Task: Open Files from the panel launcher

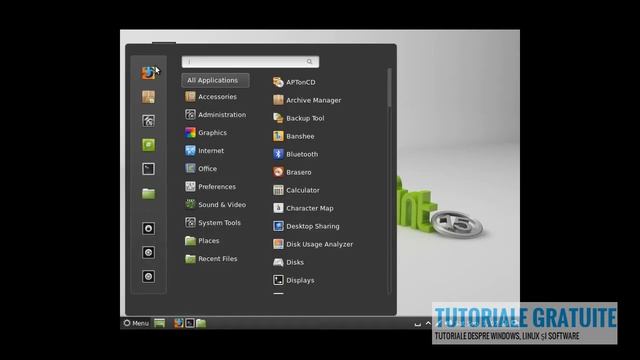Action: pyautogui.click(x=201, y=323)
